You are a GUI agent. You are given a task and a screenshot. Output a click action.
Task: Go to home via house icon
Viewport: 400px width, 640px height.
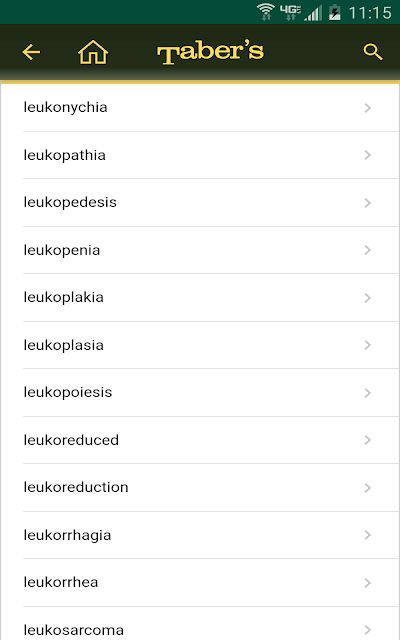click(x=93, y=52)
